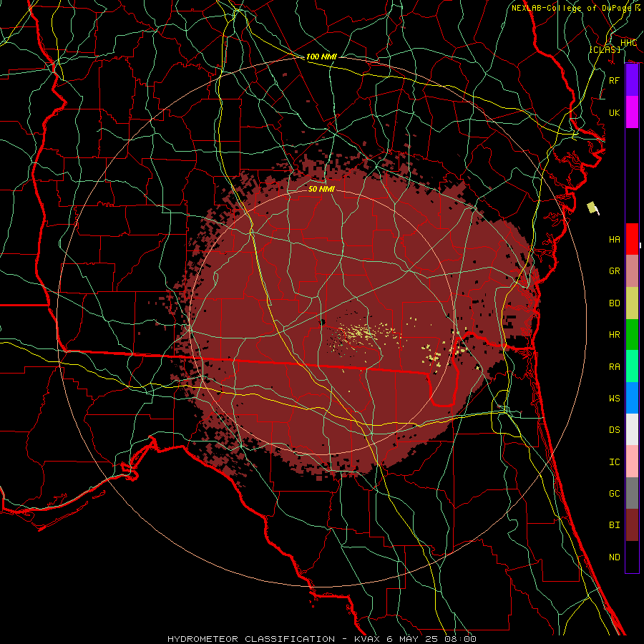
Task: Click the yellow cursor marker offshore
Action: (592, 208)
